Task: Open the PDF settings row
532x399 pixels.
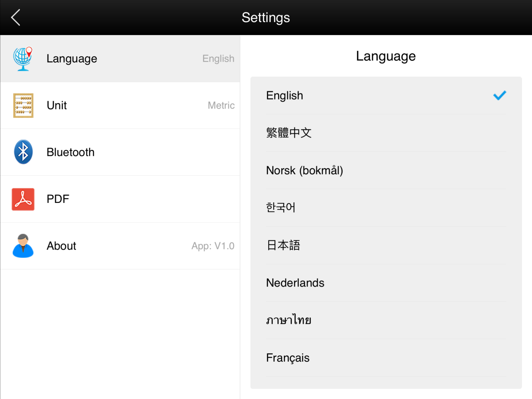Action: pos(120,199)
